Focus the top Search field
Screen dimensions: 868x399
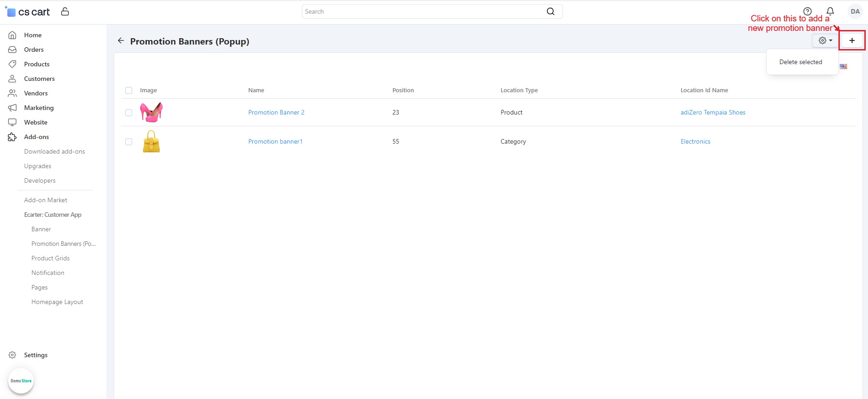423,11
